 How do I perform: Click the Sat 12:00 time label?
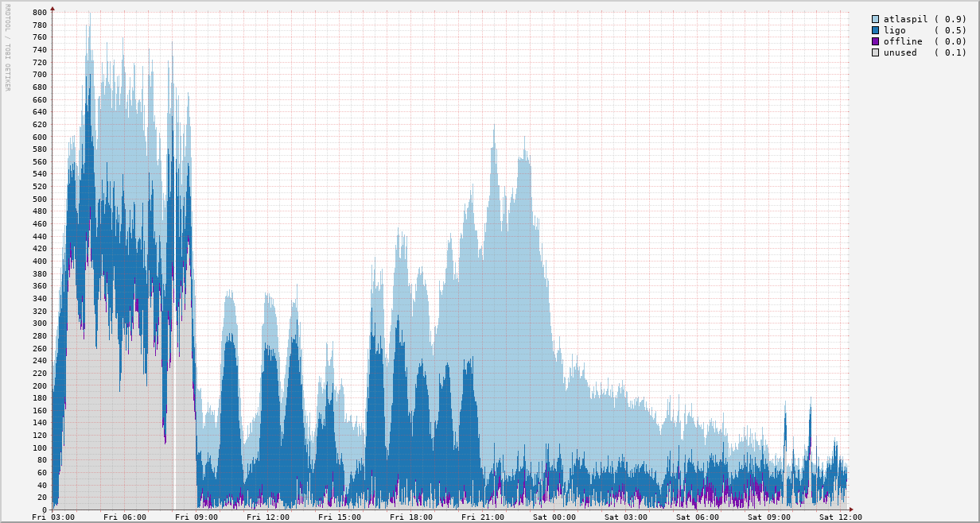(x=841, y=517)
